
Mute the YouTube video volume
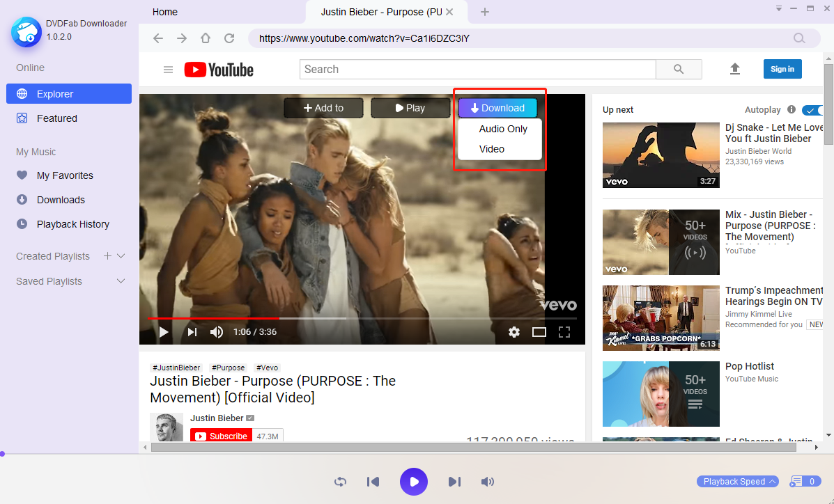(217, 332)
